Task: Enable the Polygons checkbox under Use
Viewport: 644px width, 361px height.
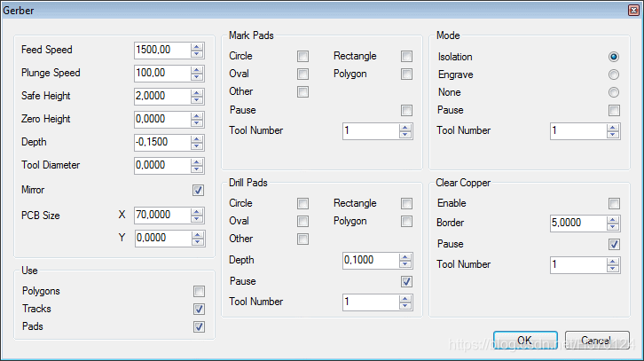Action: pyautogui.click(x=199, y=291)
